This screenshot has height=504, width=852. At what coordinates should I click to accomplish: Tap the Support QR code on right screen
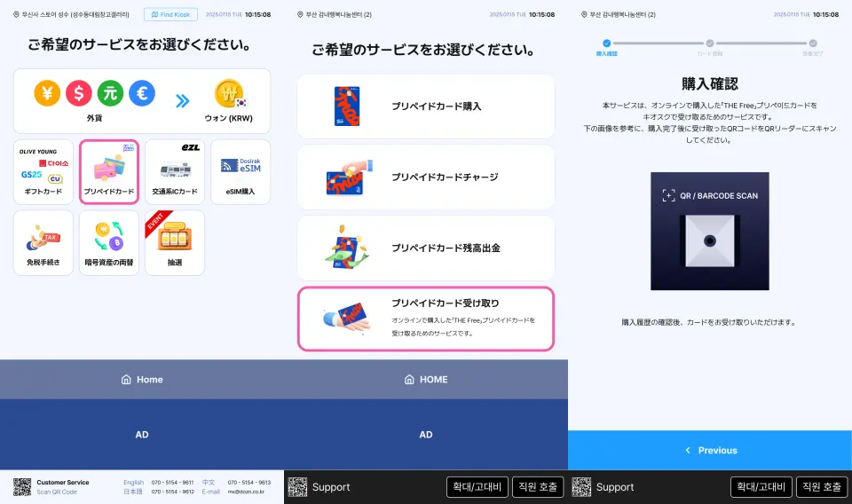(581, 487)
